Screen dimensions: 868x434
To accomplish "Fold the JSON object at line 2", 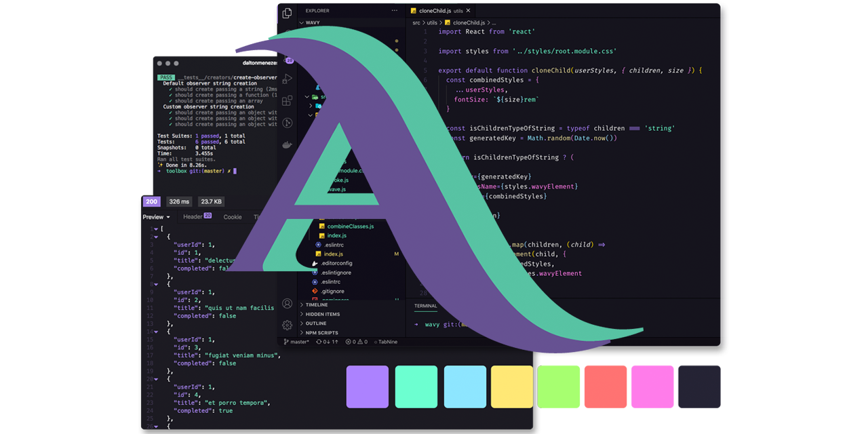I will point(155,237).
